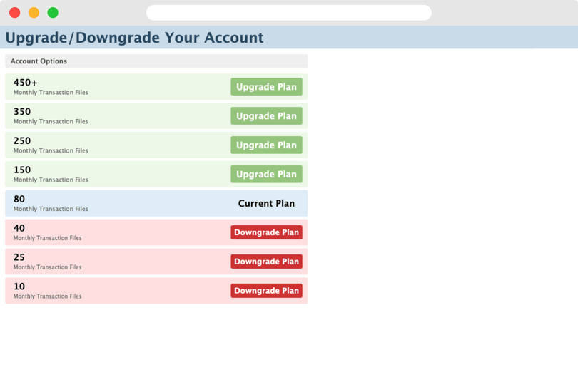This screenshot has height=392, width=578.
Task: Select the 350 plan number text
Action: 22,112
